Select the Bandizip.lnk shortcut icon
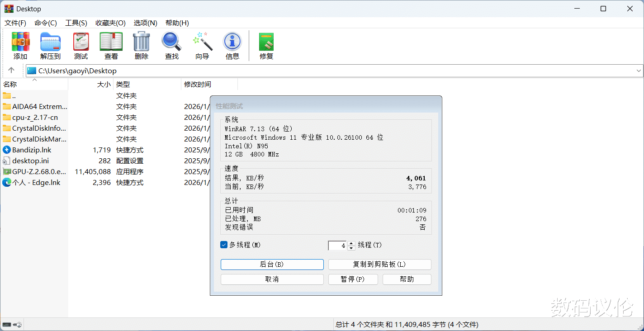 [6, 150]
